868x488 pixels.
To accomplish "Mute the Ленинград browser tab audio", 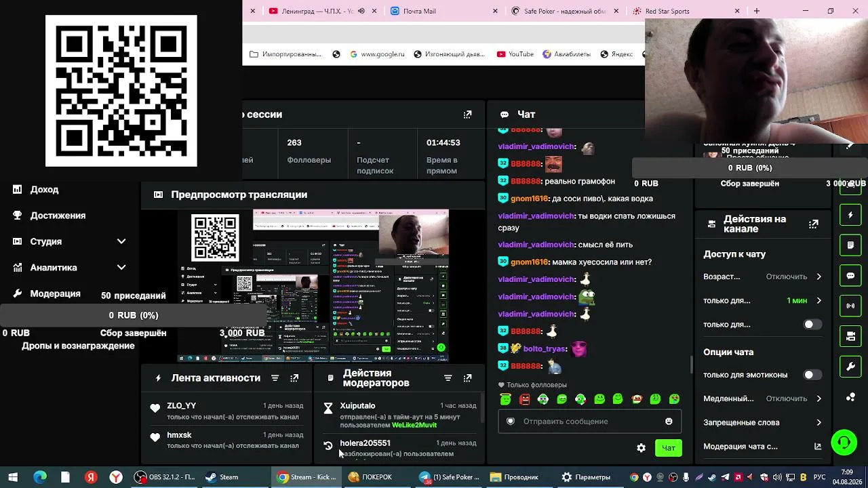I will point(361,11).
